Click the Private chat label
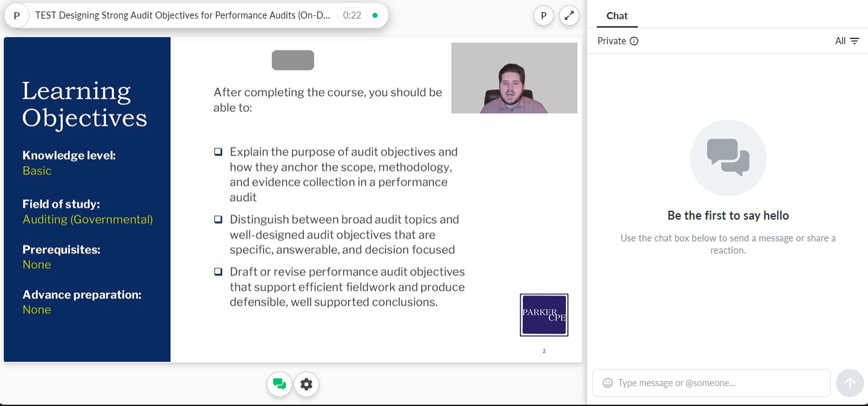The height and width of the screenshot is (406, 868). tap(612, 41)
